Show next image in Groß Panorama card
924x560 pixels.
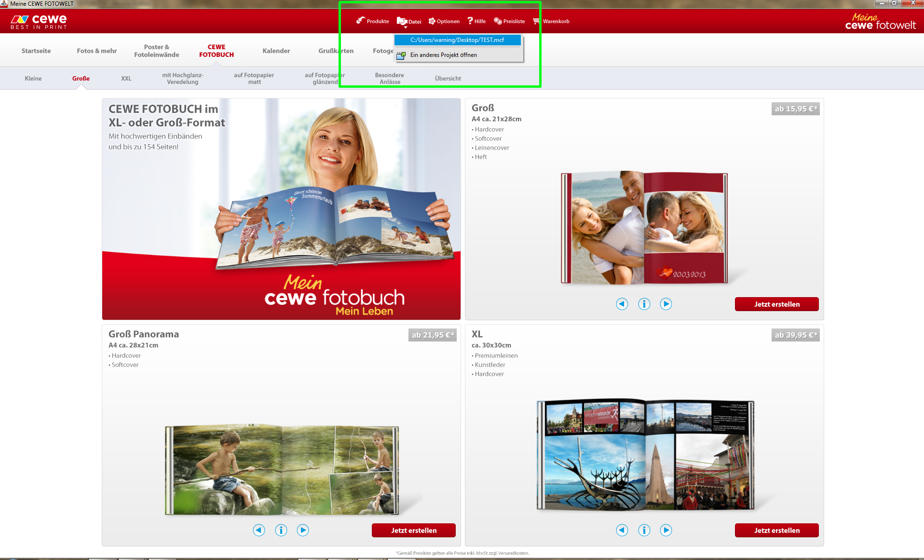pyautogui.click(x=303, y=530)
